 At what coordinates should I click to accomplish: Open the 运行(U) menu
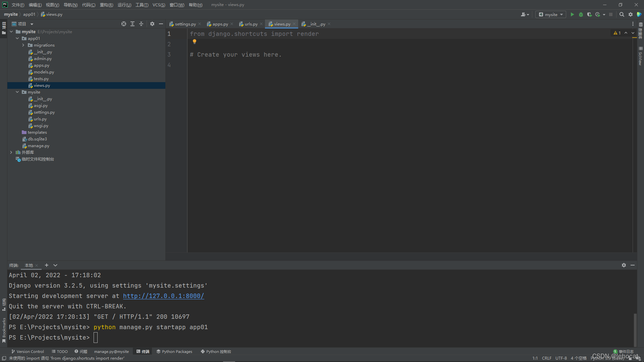[124, 5]
